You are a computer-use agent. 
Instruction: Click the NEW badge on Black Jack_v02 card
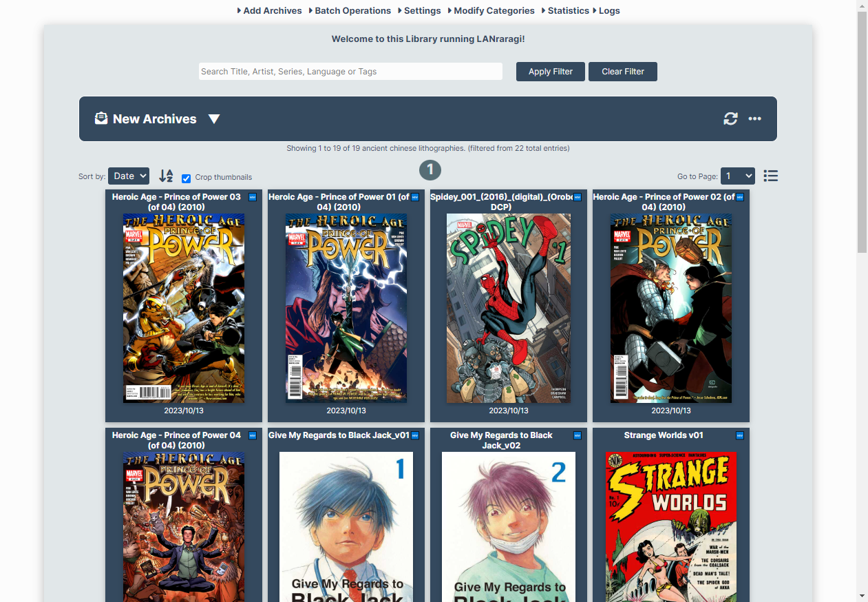[577, 435]
